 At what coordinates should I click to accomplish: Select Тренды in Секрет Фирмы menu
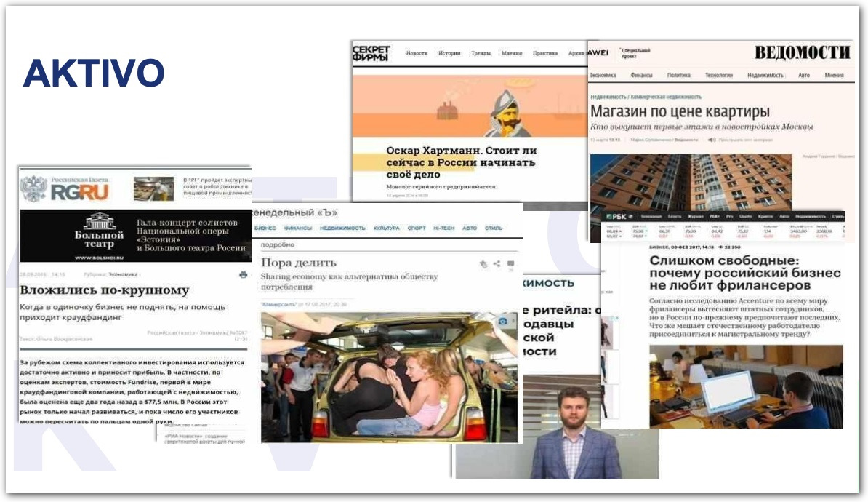coord(481,53)
